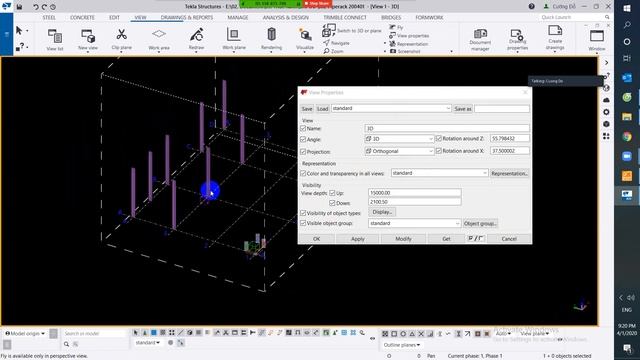This screenshot has width=640, height=360.
Task: Toggle Visibility of object types checkbox
Action: (x=303, y=213)
